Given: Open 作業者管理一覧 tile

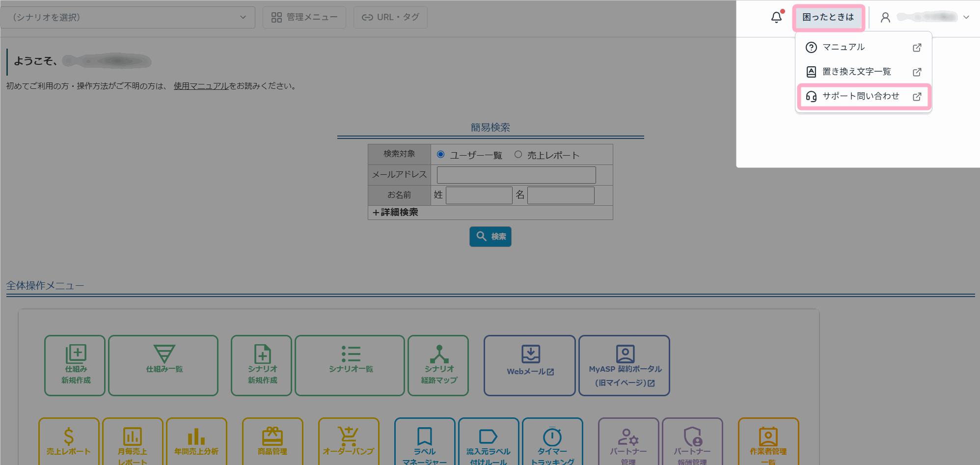Looking at the screenshot, I should tap(768, 441).
